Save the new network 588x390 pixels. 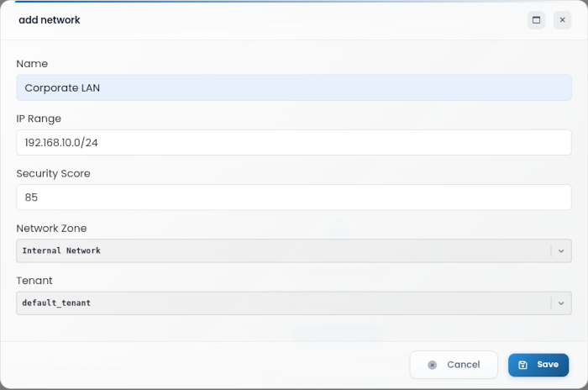(538, 365)
